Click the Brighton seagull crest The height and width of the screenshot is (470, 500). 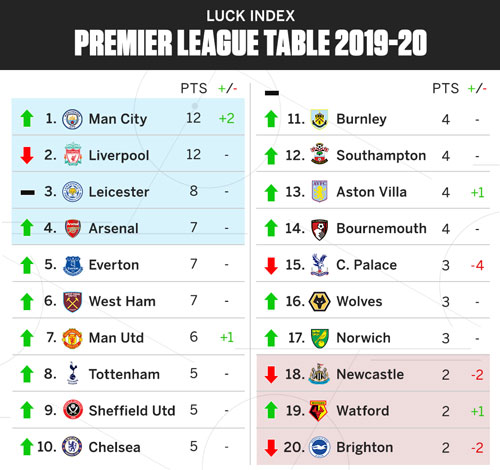(x=320, y=447)
